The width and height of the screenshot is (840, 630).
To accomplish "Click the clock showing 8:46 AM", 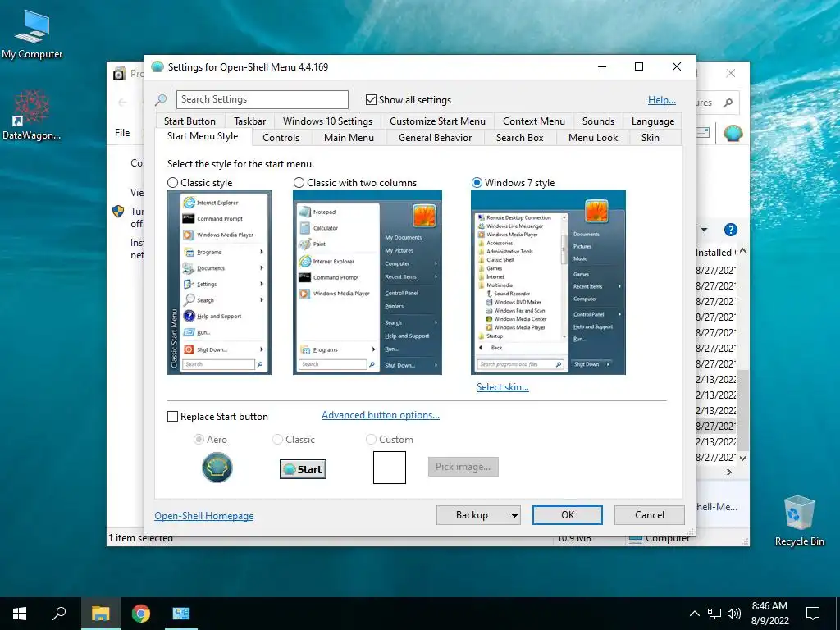I will coord(769,606).
